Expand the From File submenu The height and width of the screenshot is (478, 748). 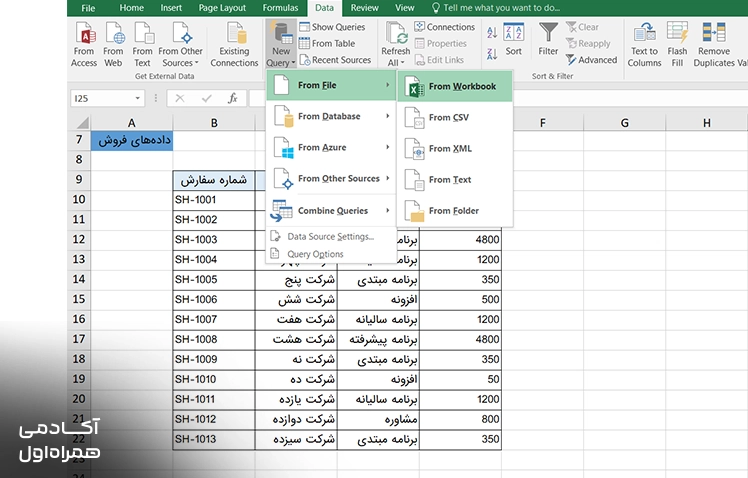point(331,85)
